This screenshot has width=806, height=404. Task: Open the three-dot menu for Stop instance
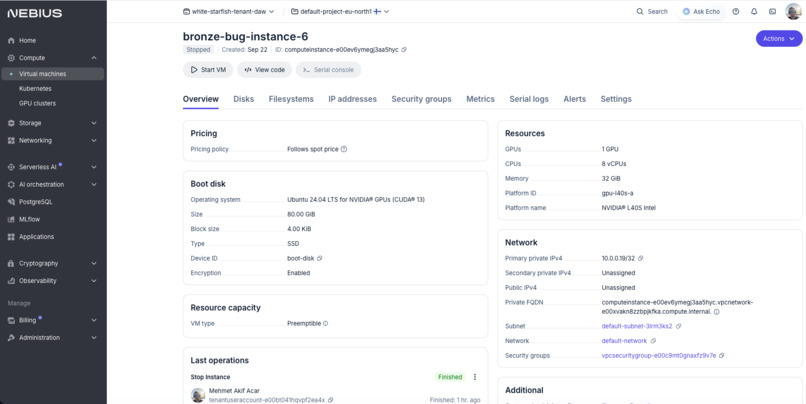pyautogui.click(x=474, y=377)
